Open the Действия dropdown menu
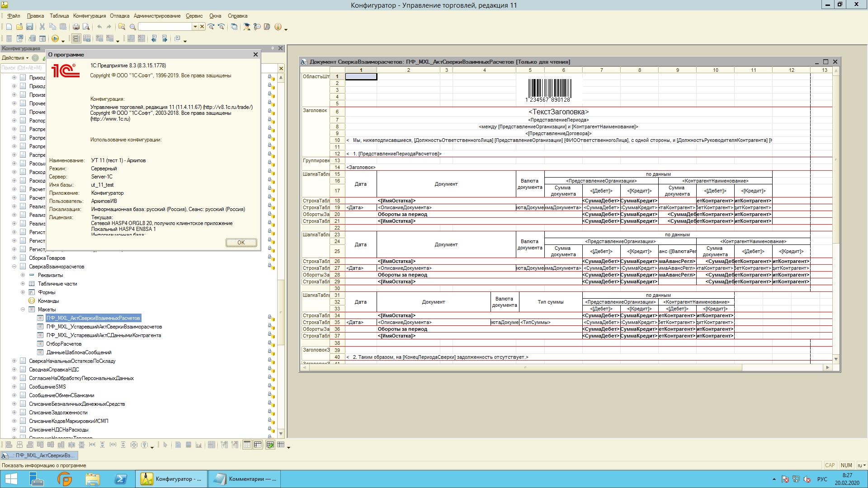The height and width of the screenshot is (488, 868). pos(15,58)
